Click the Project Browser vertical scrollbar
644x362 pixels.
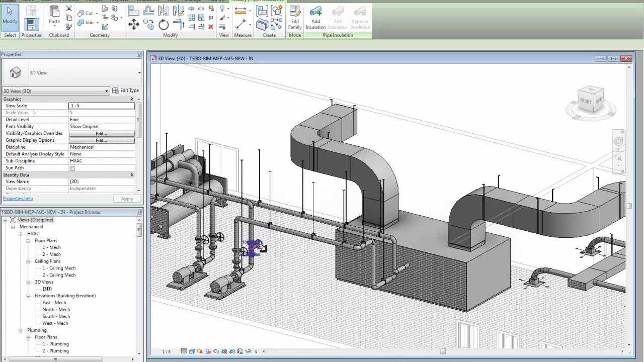click(139, 230)
